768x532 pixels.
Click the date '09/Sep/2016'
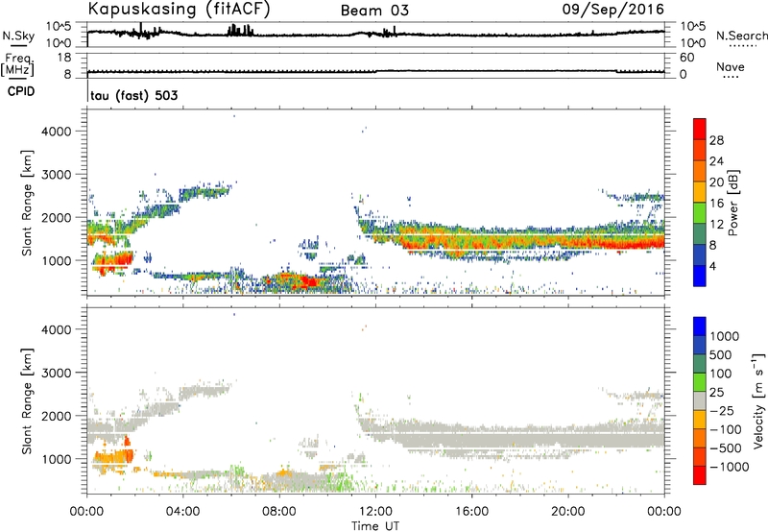coord(612,10)
